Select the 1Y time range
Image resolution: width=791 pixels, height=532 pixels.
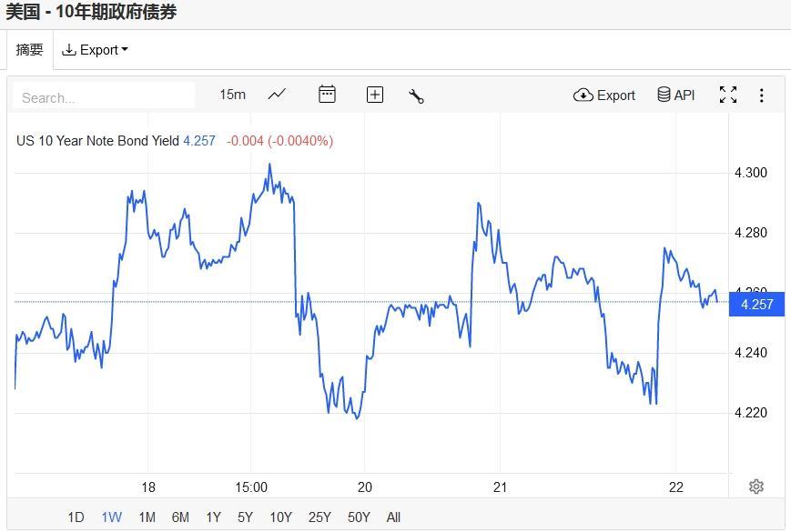(213, 517)
